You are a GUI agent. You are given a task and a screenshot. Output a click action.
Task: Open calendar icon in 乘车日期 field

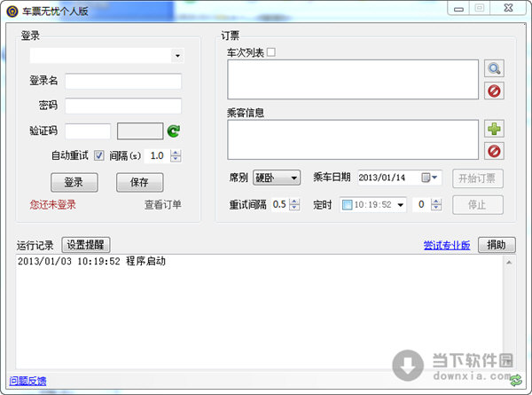tap(426, 178)
